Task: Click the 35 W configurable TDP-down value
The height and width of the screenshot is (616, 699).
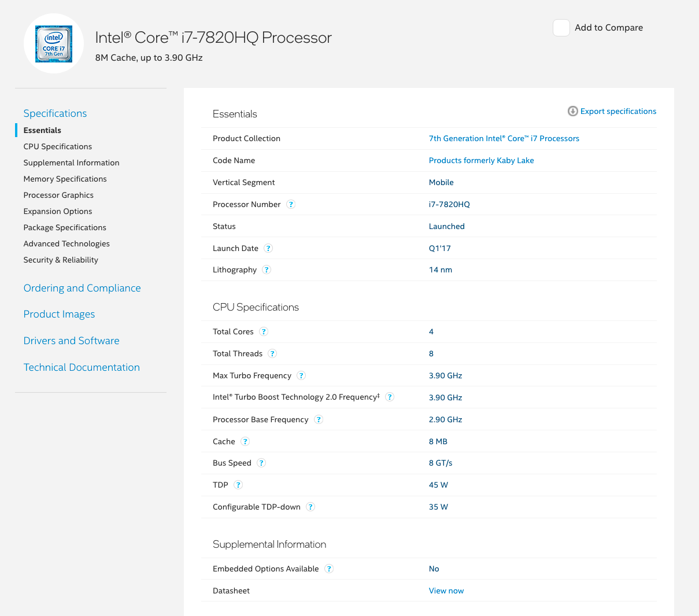Action: 438,507
